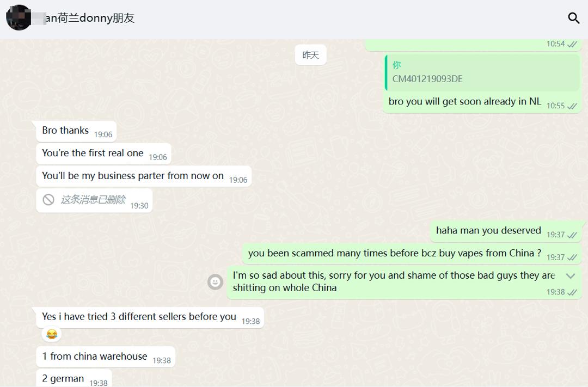588x387 pixels.
Task: Jump to quoted message CM401219093DE
Action: [x=482, y=73]
